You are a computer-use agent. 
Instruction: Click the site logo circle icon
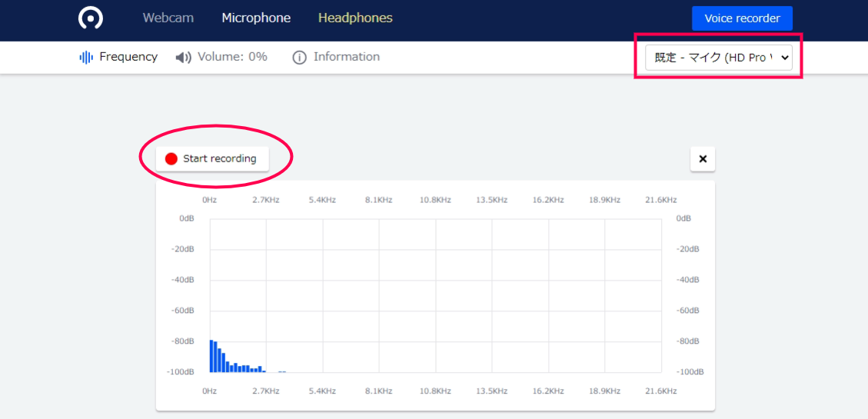point(90,18)
